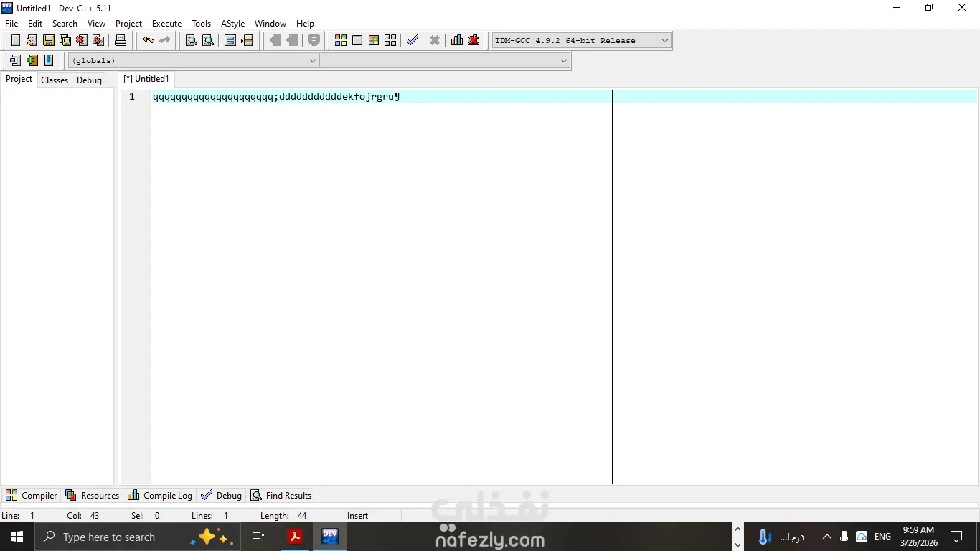Open the Compile Log bottom tab
This screenshot has height=551, width=980.
(160, 495)
